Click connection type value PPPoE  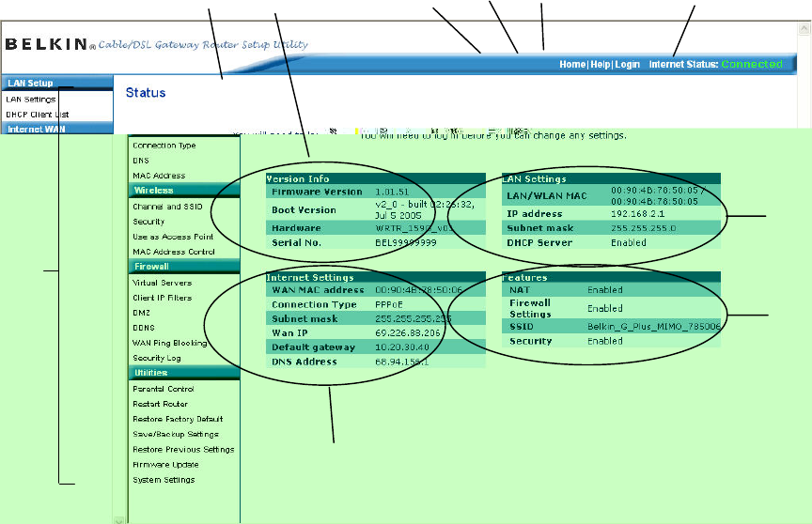tap(389, 304)
